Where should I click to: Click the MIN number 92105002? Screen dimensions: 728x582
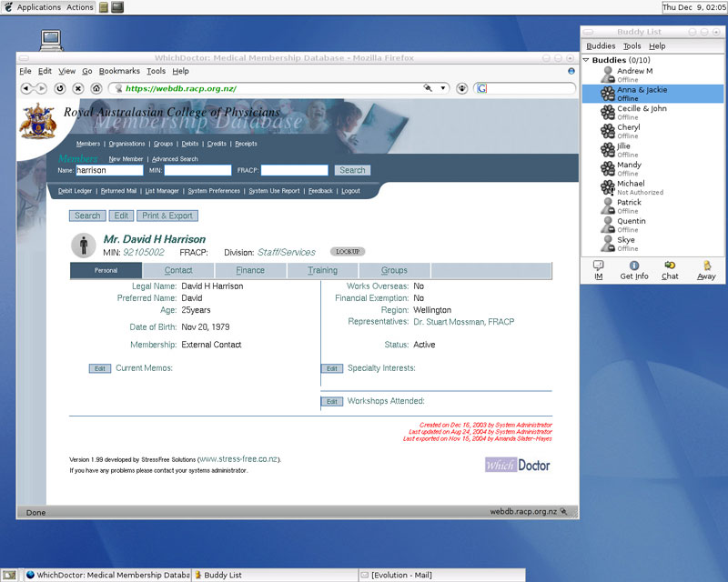(x=144, y=252)
